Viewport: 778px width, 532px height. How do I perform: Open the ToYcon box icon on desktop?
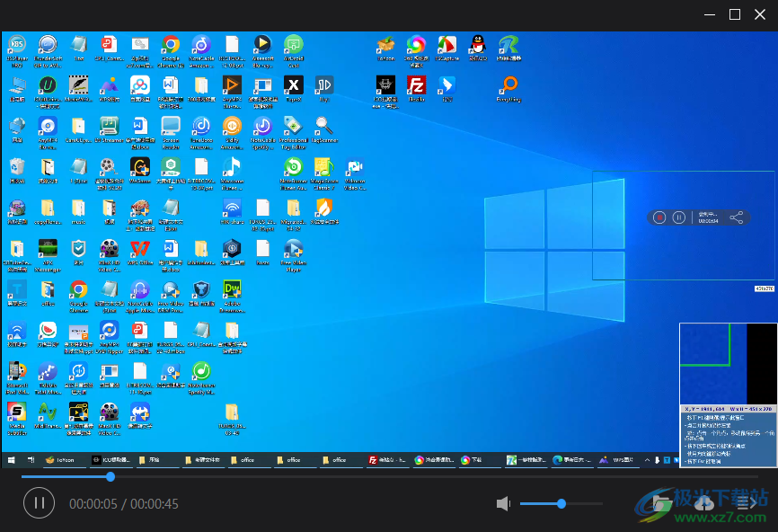pyautogui.click(x=385, y=49)
